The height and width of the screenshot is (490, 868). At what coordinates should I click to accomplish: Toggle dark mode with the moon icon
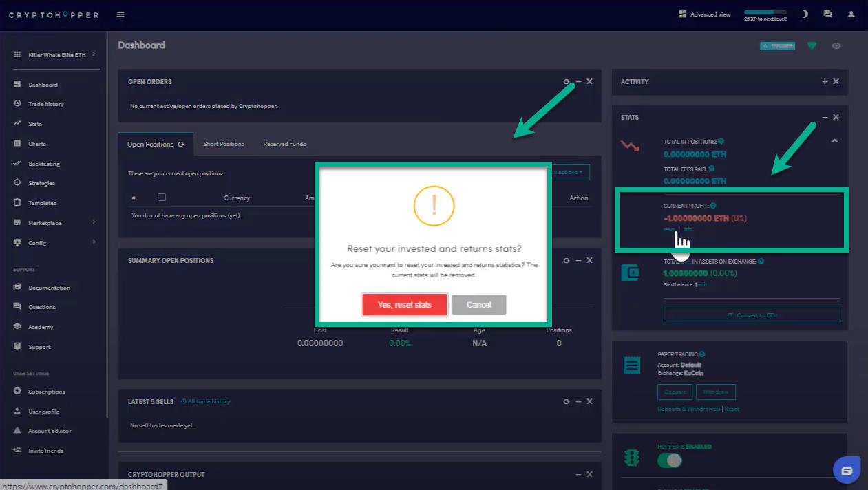click(805, 14)
